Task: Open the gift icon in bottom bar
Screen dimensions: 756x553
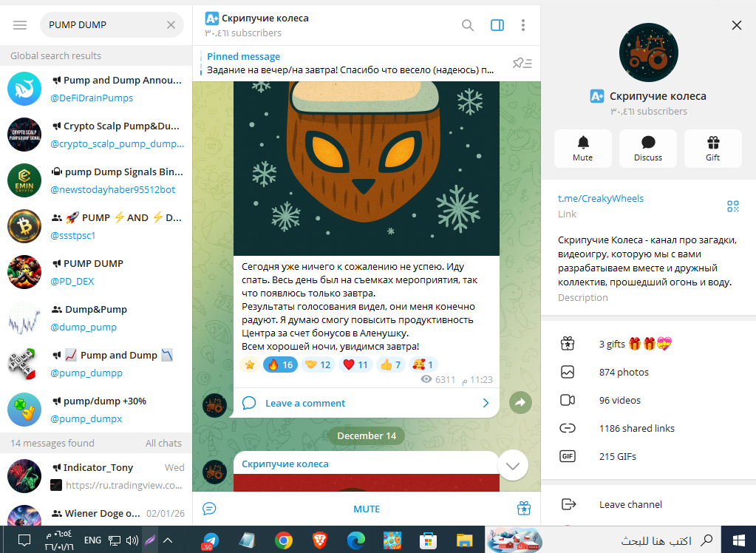Action: pyautogui.click(x=524, y=509)
